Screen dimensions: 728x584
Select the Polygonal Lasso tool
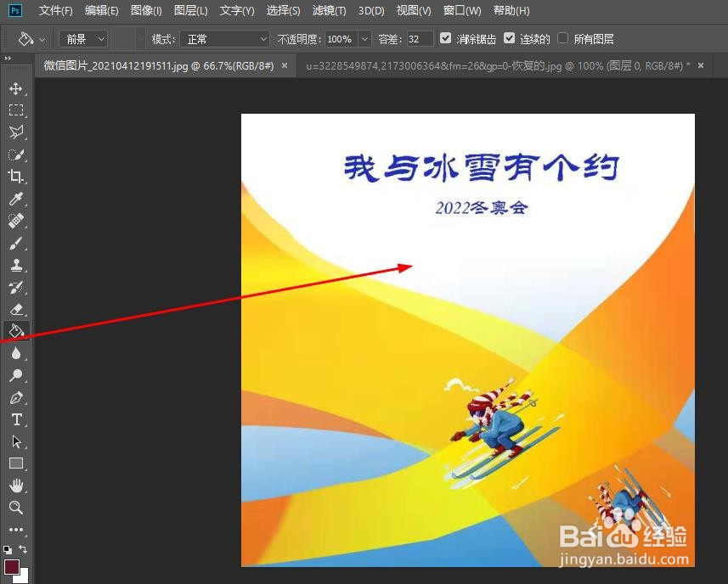click(x=16, y=132)
